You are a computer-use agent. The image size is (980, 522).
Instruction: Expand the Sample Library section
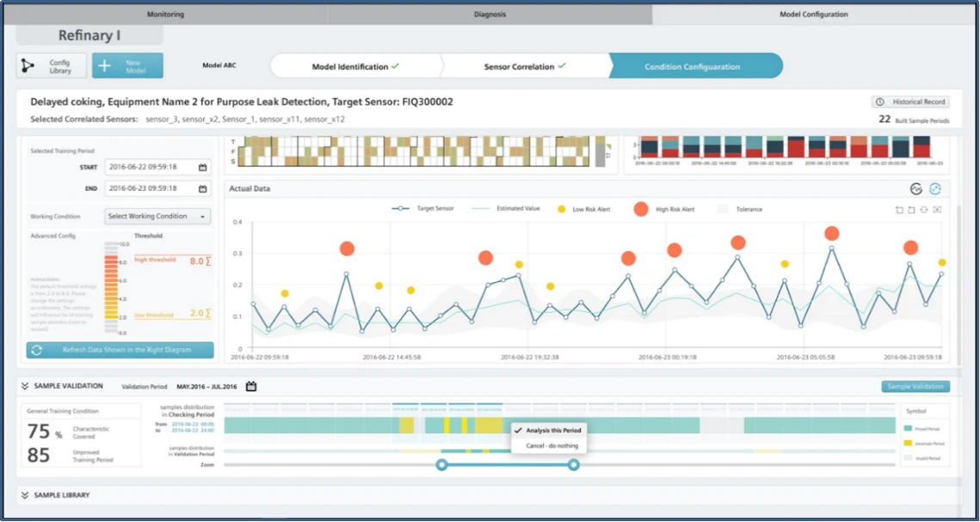pyautogui.click(x=26, y=495)
